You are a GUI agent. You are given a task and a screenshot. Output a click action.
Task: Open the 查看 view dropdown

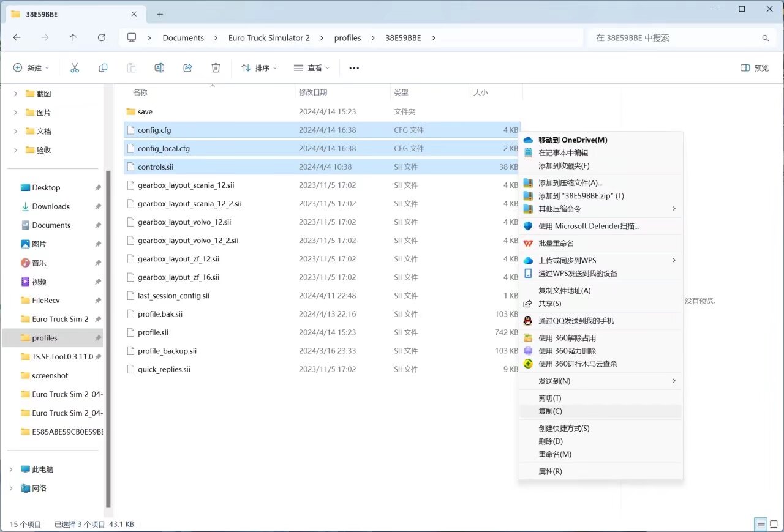[x=312, y=68]
